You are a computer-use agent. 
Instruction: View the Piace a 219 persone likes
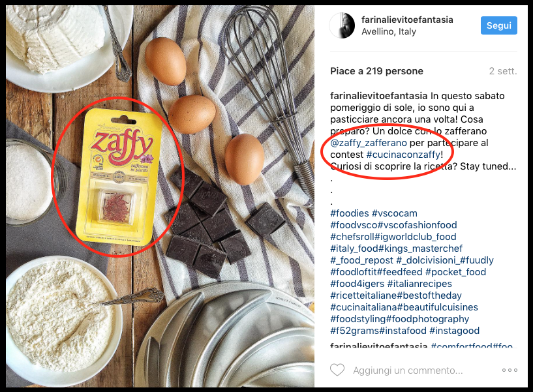(x=376, y=71)
